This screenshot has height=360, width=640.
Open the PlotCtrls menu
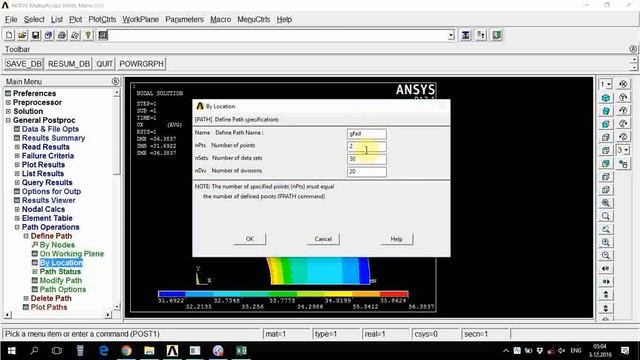pos(102,20)
